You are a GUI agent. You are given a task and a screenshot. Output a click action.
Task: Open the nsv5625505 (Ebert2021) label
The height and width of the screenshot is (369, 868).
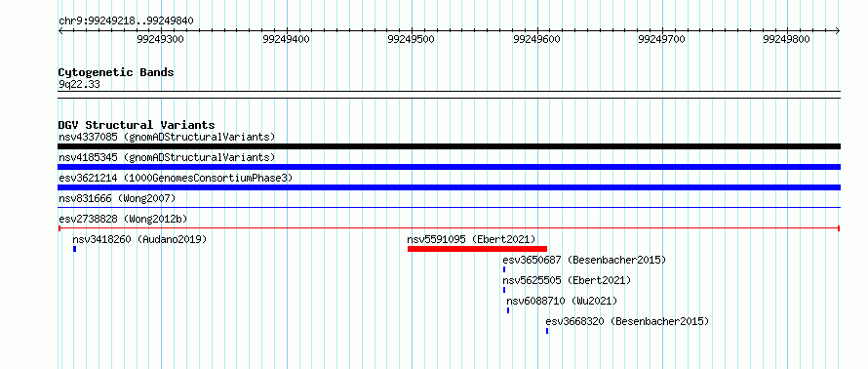click(567, 280)
